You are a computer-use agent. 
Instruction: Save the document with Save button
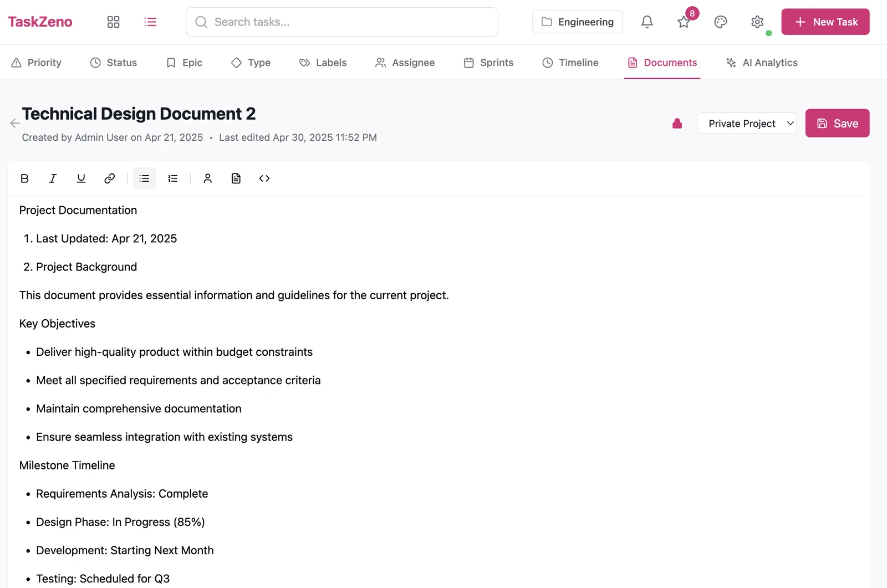coord(837,124)
